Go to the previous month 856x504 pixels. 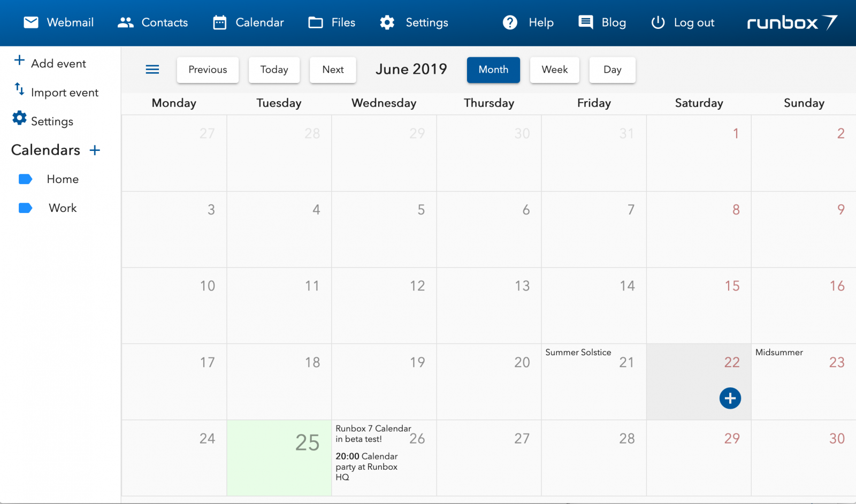(x=208, y=70)
